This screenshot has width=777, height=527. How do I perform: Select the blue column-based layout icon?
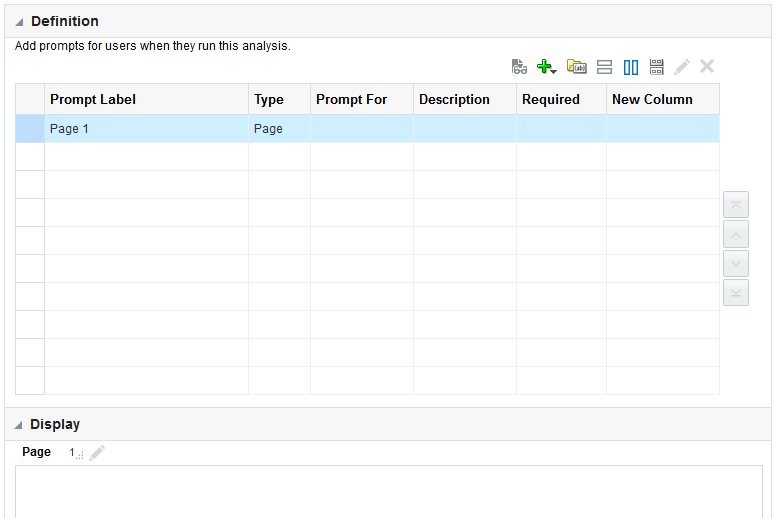pos(631,67)
